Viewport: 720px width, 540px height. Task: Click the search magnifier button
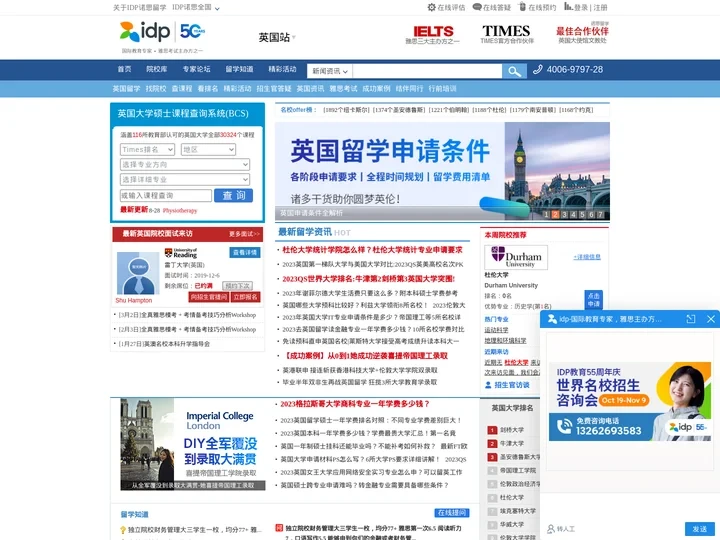coord(514,71)
